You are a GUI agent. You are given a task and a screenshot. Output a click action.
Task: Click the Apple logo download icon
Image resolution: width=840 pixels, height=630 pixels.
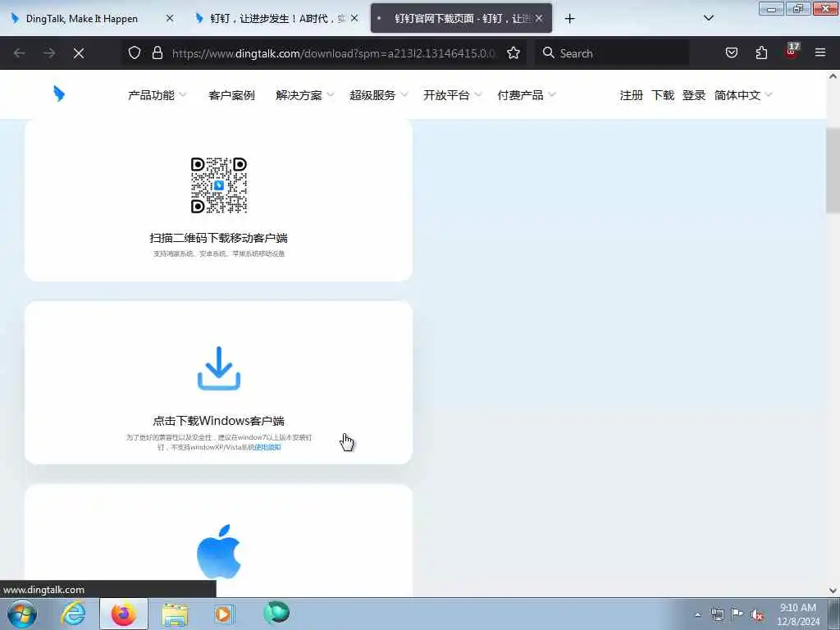[x=218, y=552]
